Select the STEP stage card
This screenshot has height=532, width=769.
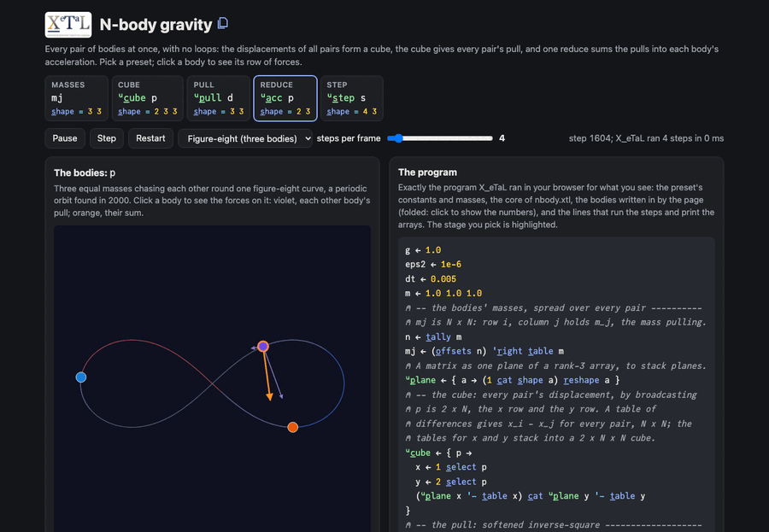click(352, 98)
